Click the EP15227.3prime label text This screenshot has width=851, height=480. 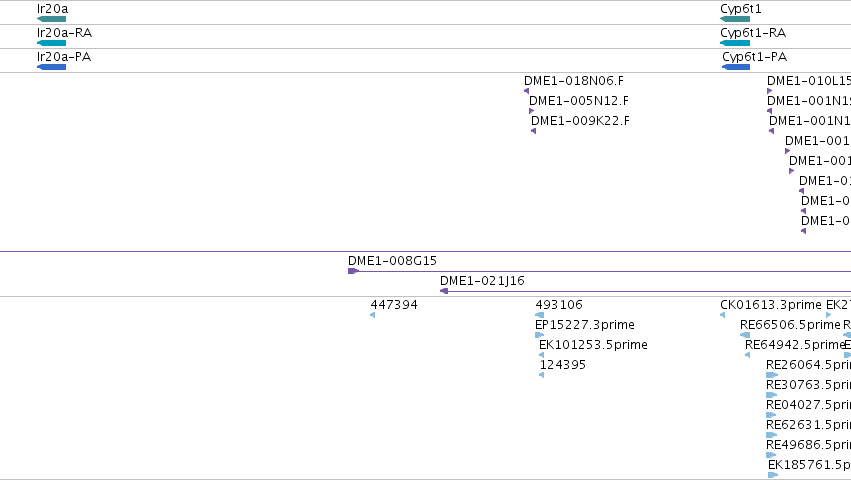[585, 325]
